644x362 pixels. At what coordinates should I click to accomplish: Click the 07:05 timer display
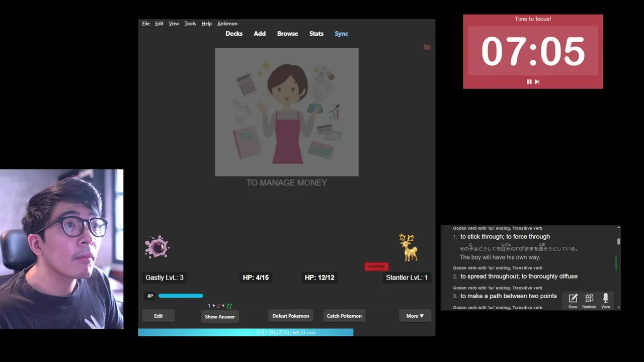[x=533, y=51]
